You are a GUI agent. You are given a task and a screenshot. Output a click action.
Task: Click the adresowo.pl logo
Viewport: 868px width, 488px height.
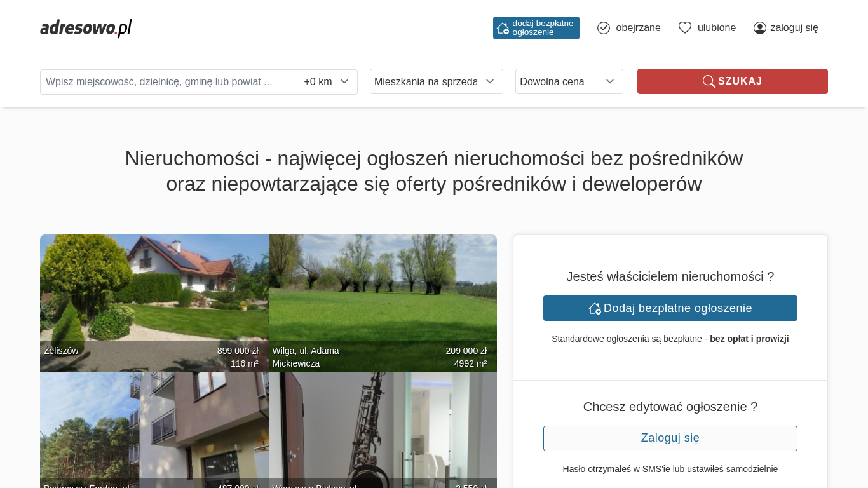(x=86, y=28)
